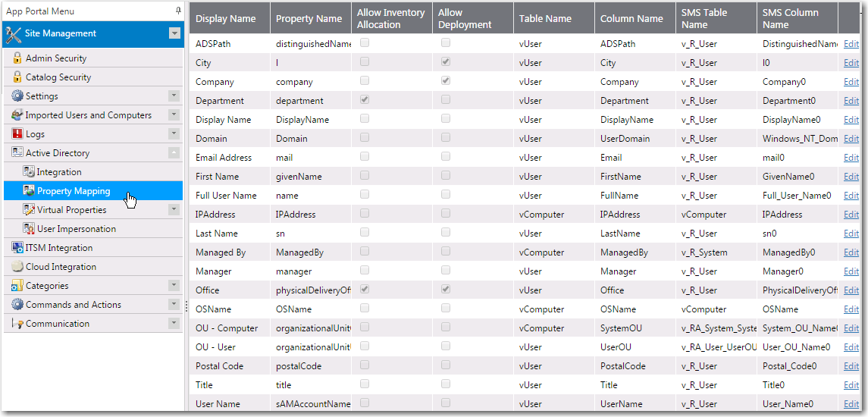The height and width of the screenshot is (417, 868).
Task: Click the Categories folder icon
Action: 17,286
